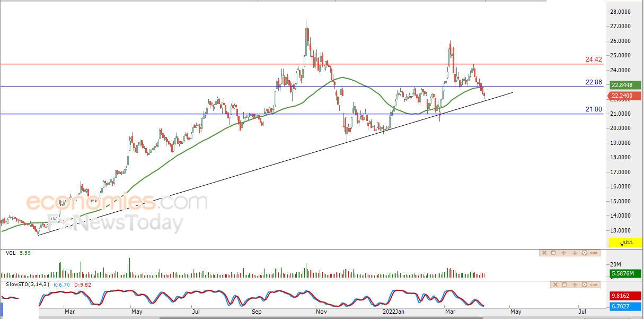644x319 pixels.
Task: Close the SlowSTO indicator panel
Action: click(555, 284)
